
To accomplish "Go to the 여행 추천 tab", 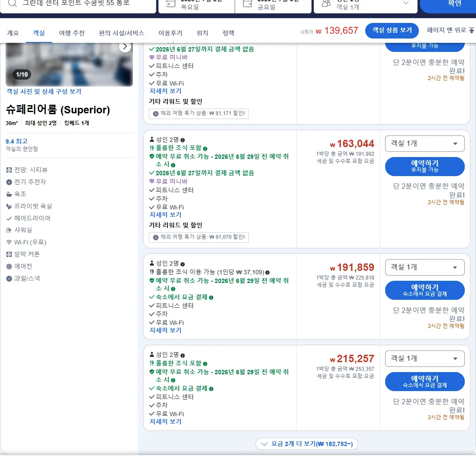I will click(x=72, y=33).
